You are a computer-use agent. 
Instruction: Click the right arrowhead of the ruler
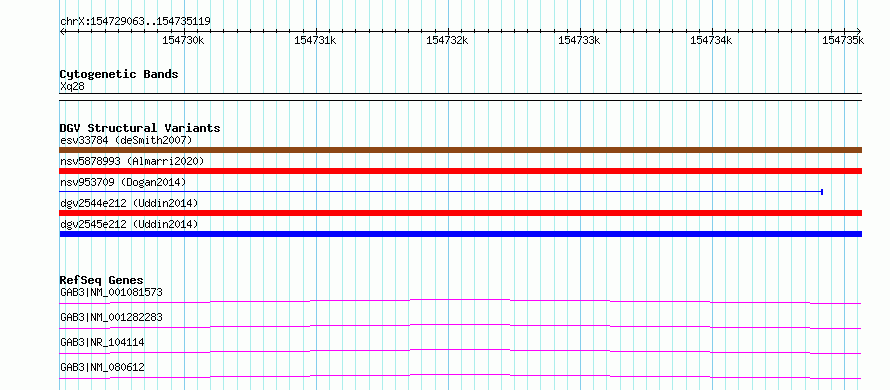tap(859, 31)
